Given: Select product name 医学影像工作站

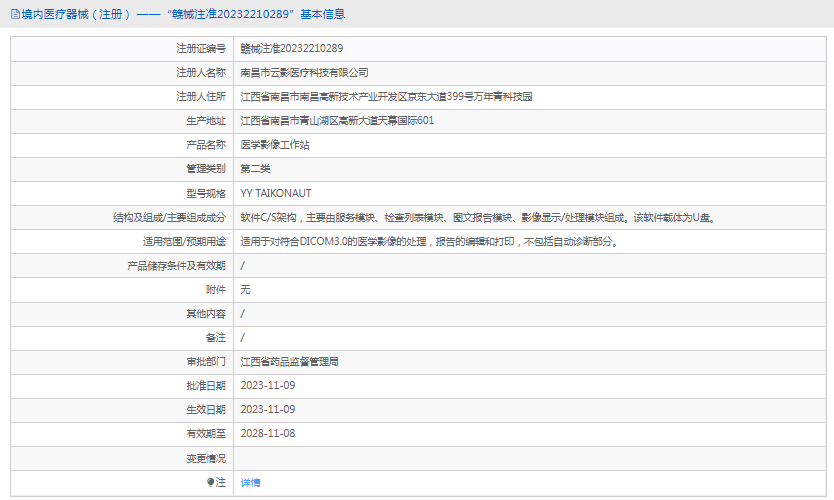Looking at the screenshot, I should (x=275, y=145).
